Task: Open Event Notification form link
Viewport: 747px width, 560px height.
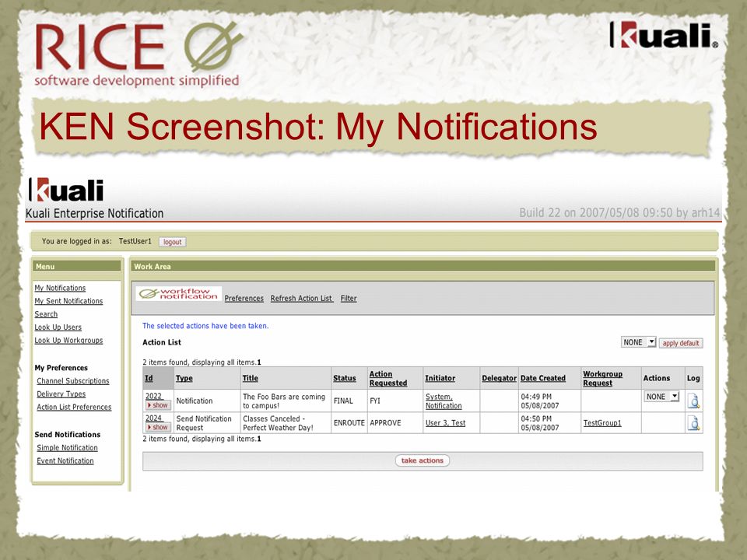Action: [x=65, y=461]
